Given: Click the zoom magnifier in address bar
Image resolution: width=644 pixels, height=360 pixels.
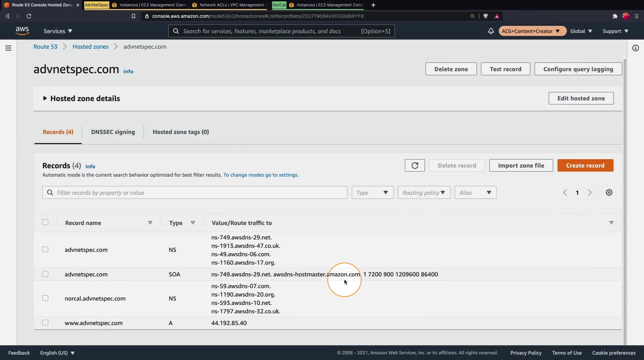Looking at the screenshot, I should 473,16.
